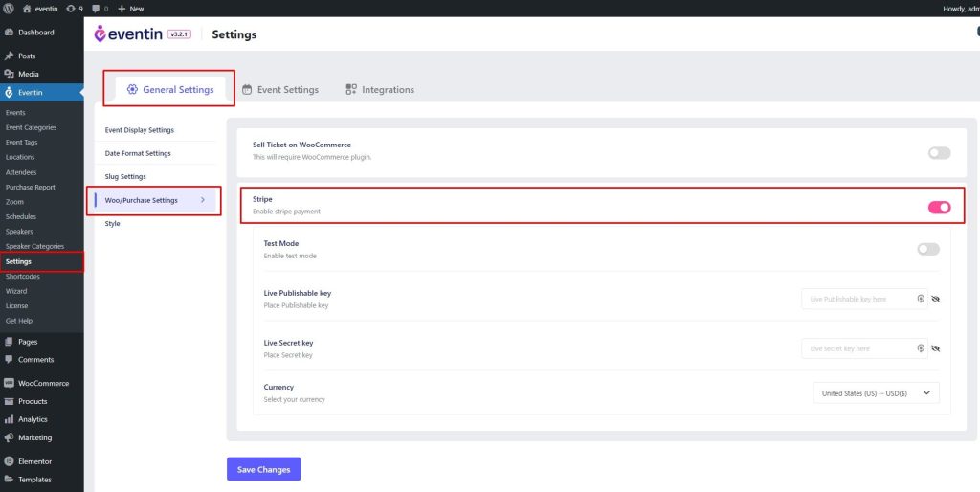Open Zoom submenu link

[x=14, y=202]
